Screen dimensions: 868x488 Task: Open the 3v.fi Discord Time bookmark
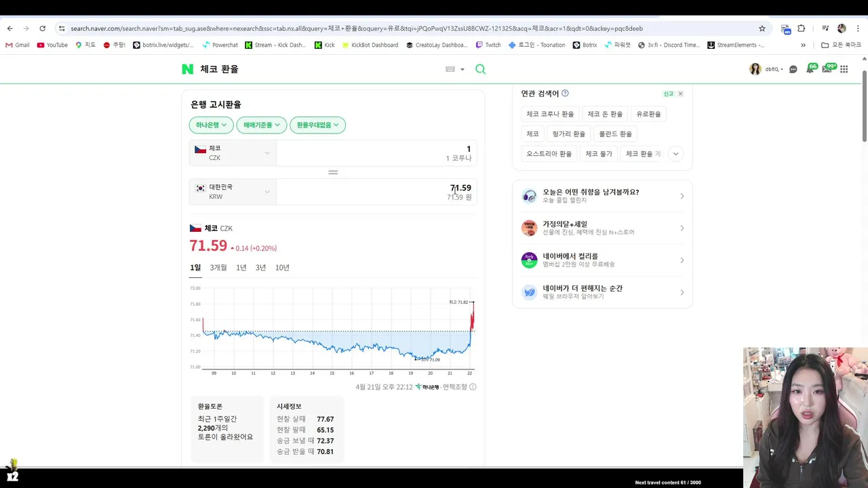[668, 45]
